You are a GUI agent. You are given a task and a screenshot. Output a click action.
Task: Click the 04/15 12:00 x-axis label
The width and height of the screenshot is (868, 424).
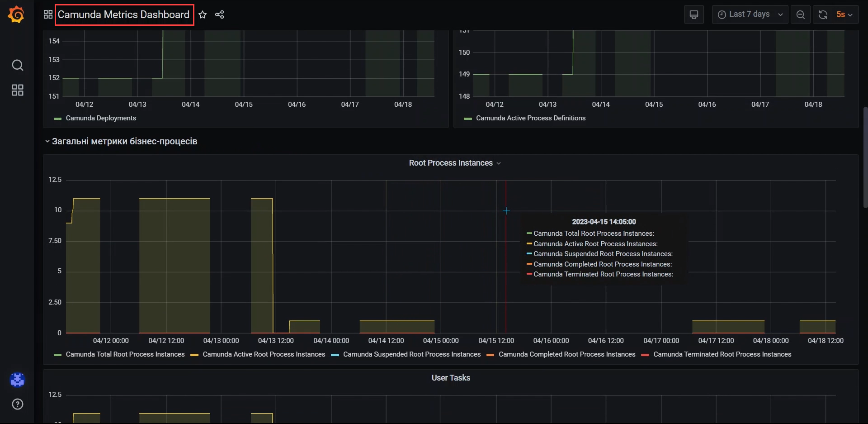tap(496, 341)
